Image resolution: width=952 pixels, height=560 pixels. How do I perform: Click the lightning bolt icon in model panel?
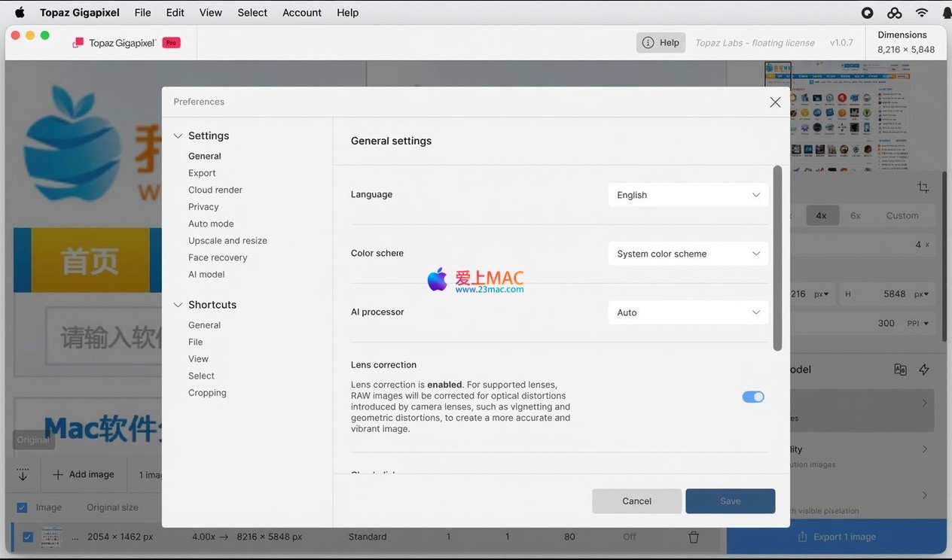[924, 370]
